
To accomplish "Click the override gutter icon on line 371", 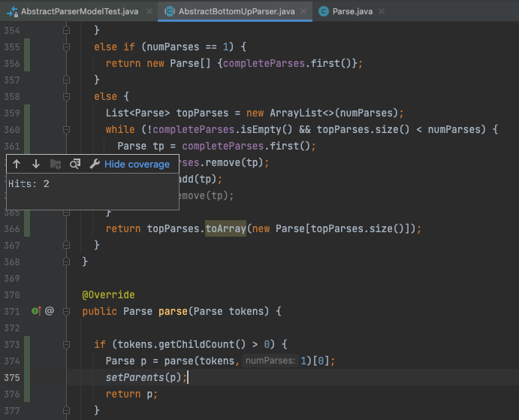I will pyautogui.click(x=36, y=311).
